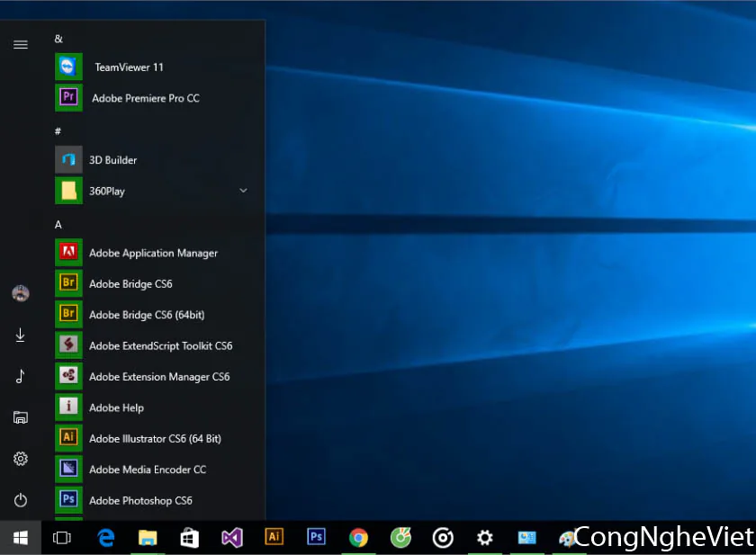Select Adobe ExtendScript Toolkit CS6 label

(x=160, y=346)
